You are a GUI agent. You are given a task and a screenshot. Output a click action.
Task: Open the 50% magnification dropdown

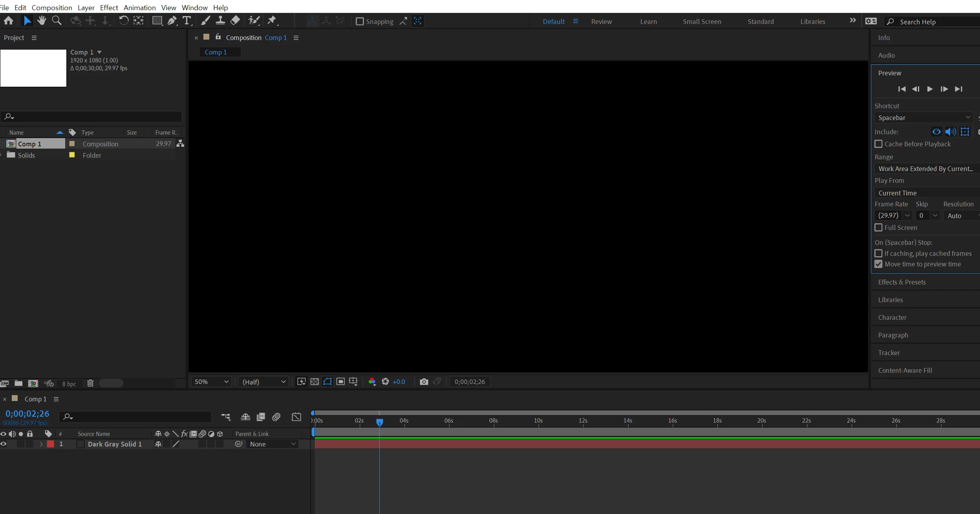[x=211, y=382]
